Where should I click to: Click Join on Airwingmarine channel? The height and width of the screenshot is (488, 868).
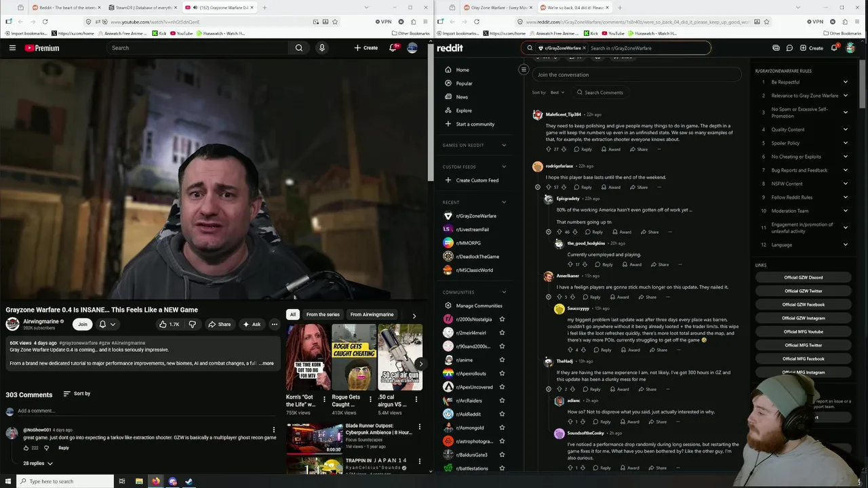82,324
